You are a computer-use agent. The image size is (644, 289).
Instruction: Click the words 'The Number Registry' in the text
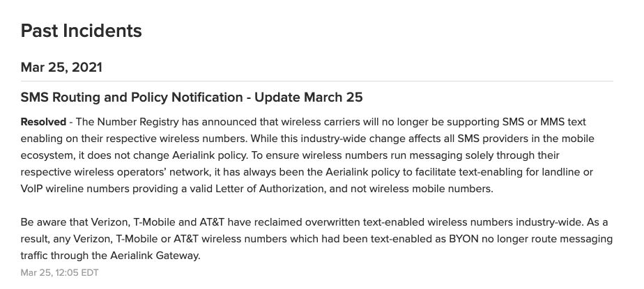click(x=128, y=122)
